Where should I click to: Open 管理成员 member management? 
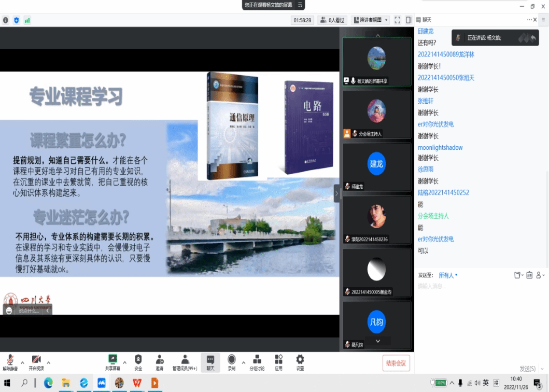click(185, 361)
